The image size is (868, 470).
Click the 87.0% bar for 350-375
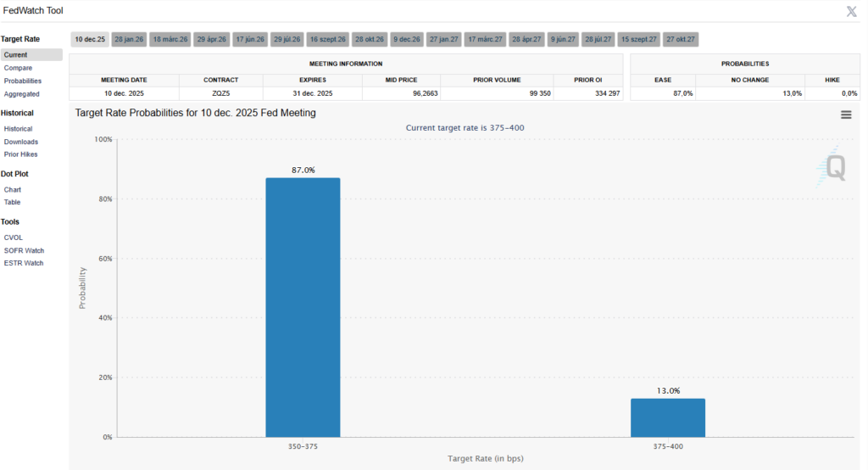click(x=303, y=307)
